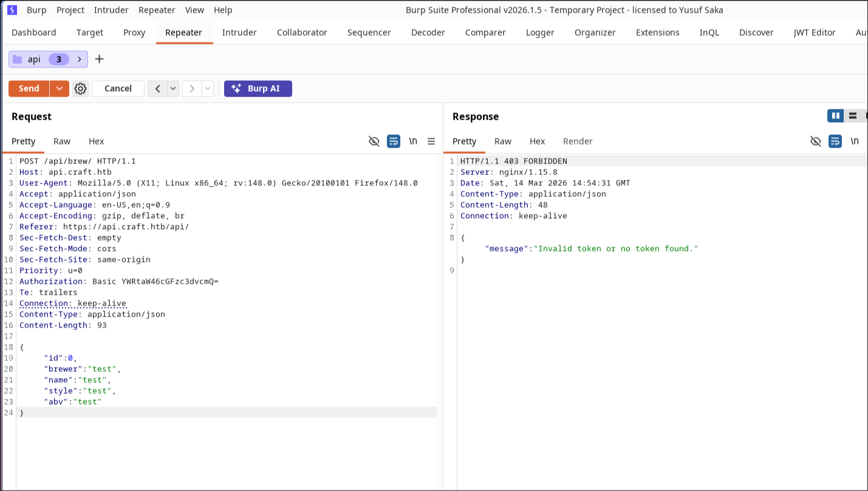
Task: Switch to the Comparer tab
Action: 485,33
